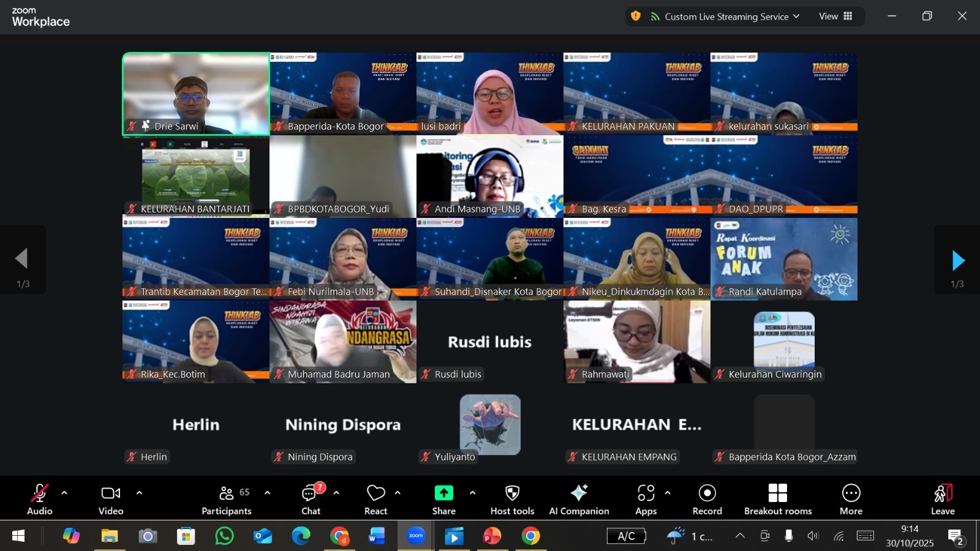Expand the audio options arrow
The image size is (980, 551).
[64, 493]
